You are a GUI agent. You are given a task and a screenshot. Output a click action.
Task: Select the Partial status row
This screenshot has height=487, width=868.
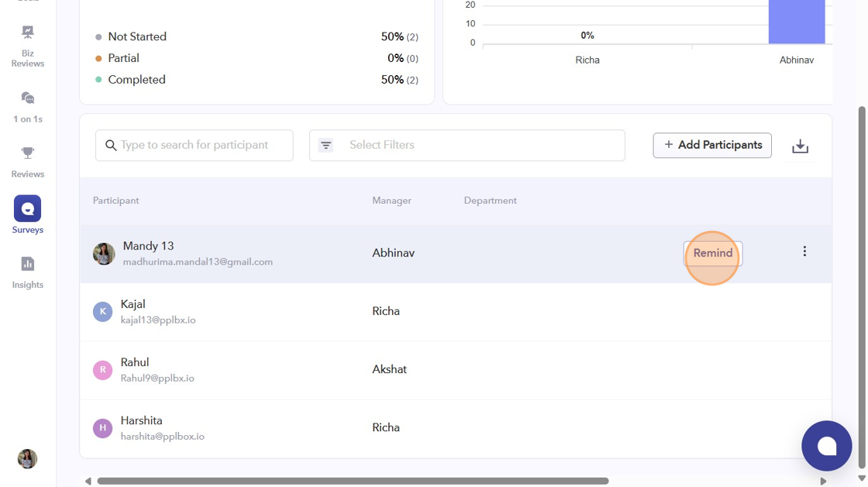coord(257,58)
